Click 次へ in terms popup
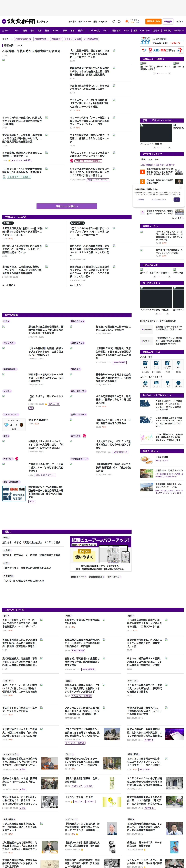The height and width of the screenshot is (868, 186). tap(177, 199)
